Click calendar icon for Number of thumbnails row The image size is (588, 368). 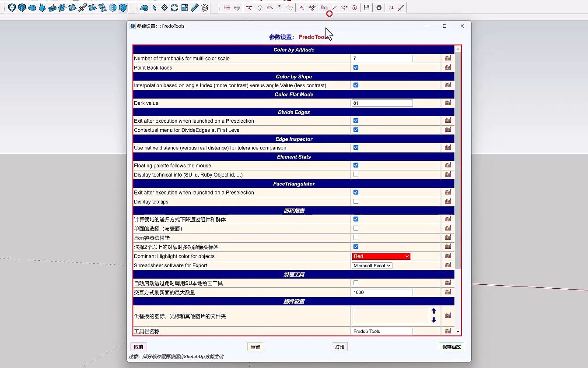coord(448,58)
